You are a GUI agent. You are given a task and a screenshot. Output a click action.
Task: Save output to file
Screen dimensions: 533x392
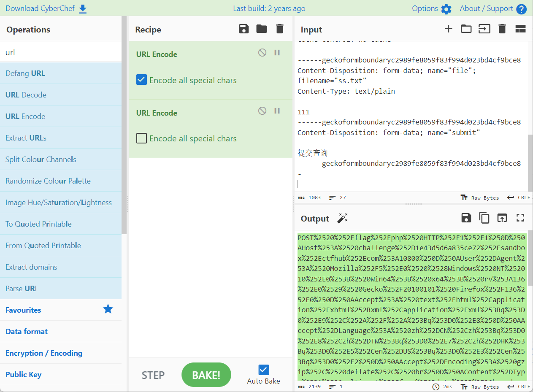466,218
